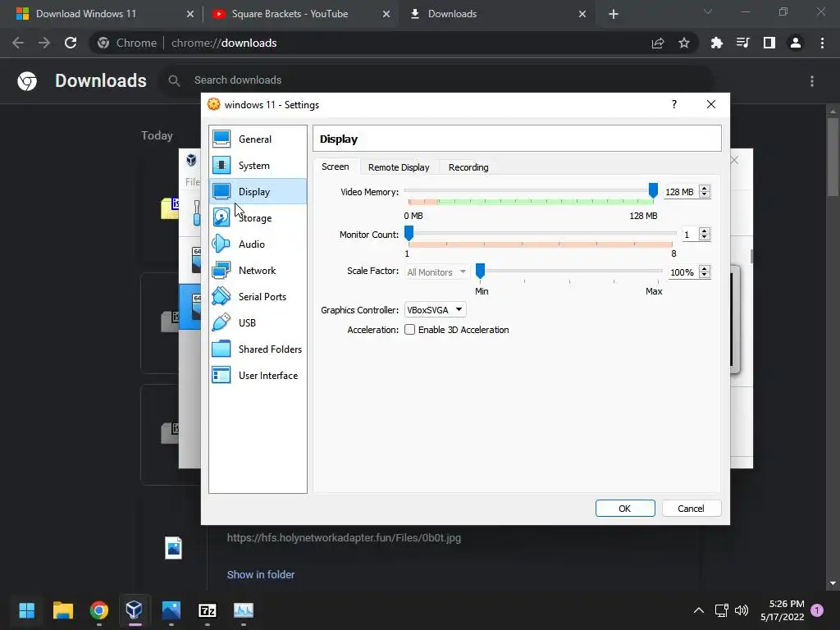
Task: Switch to Recording tab
Action: [468, 167]
